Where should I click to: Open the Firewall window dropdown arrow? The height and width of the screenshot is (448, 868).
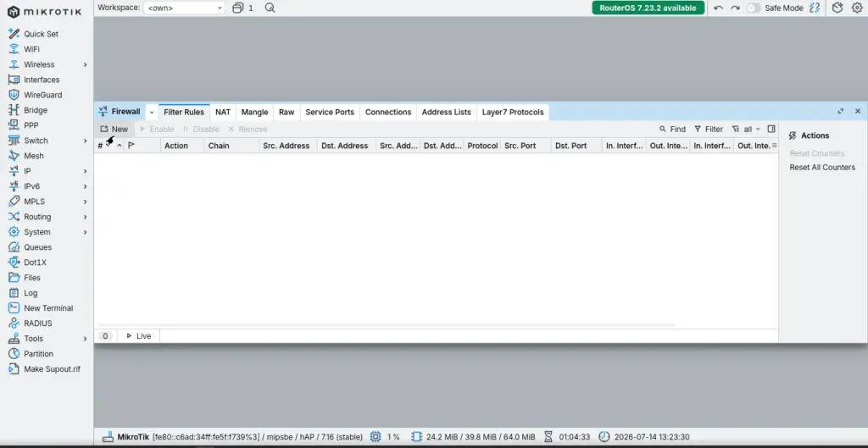click(x=152, y=112)
